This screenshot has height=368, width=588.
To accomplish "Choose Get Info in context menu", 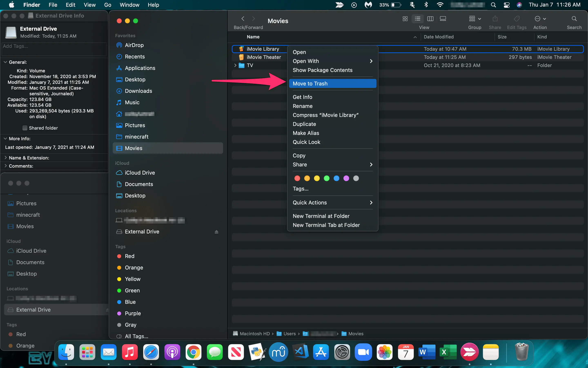I will [333, 97].
